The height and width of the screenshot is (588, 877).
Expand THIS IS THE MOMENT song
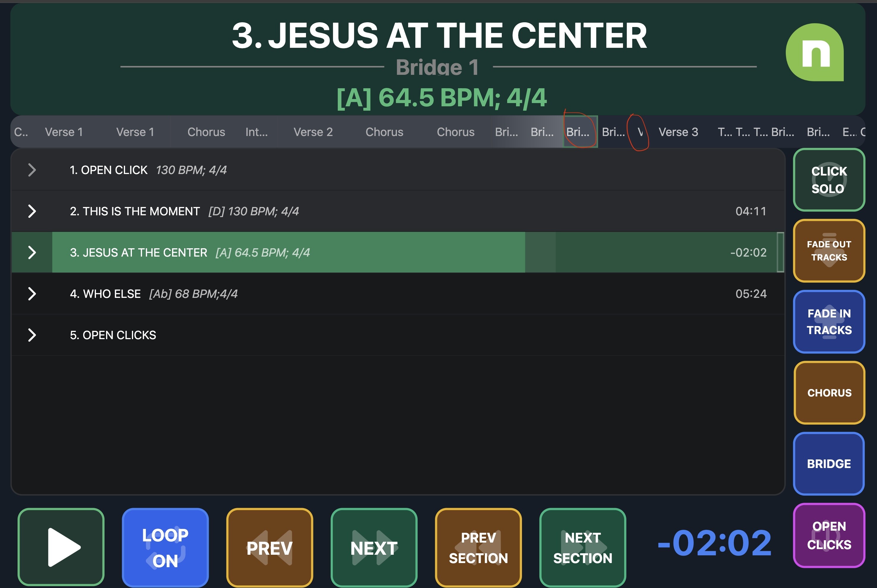coord(32,211)
